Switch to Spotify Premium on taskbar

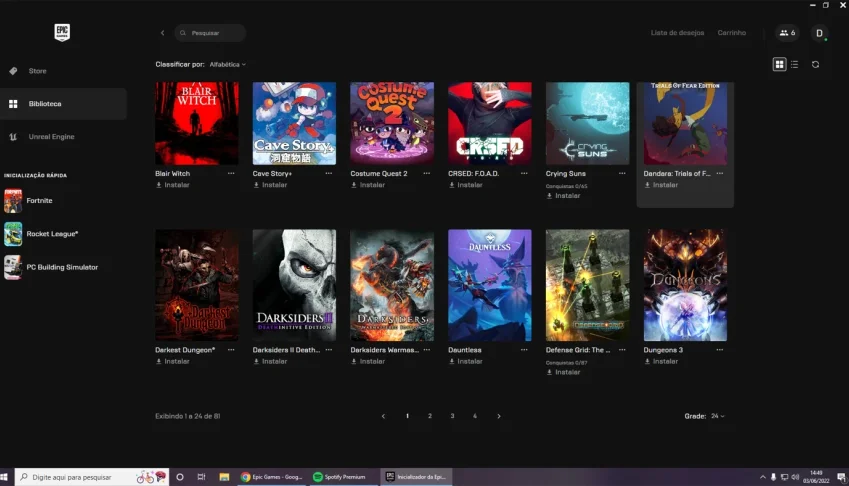343,477
